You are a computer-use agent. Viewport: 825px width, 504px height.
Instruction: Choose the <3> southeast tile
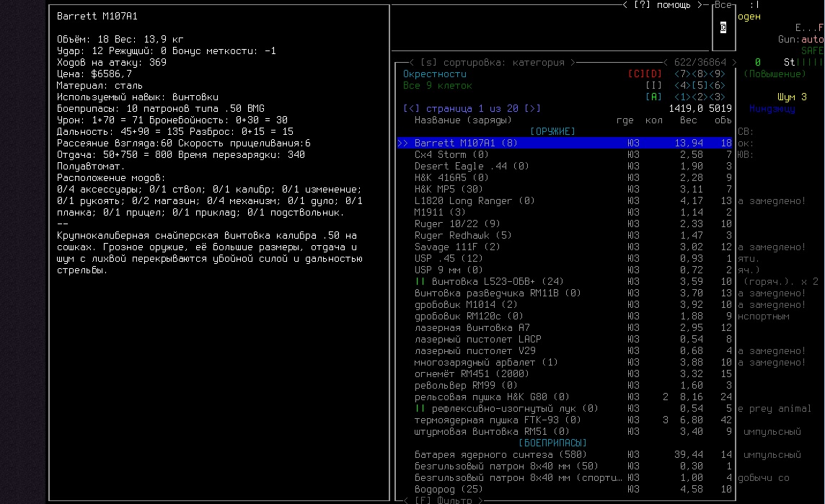point(717,97)
